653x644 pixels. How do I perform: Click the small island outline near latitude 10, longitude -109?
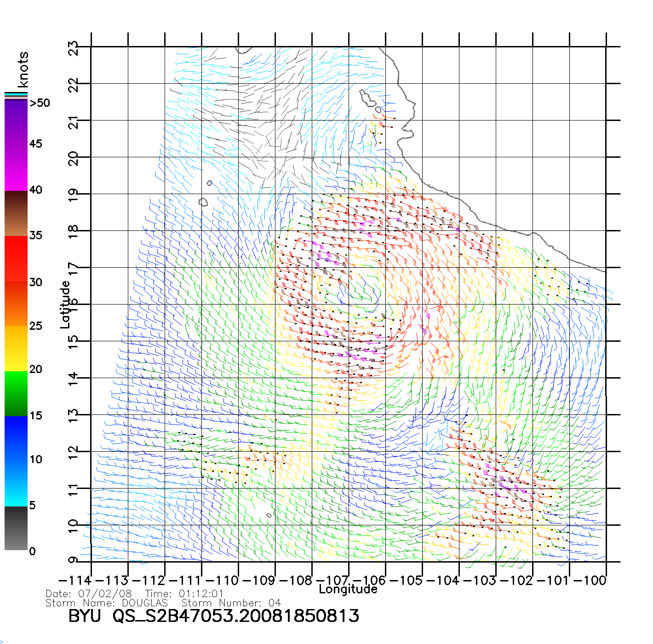point(269,515)
